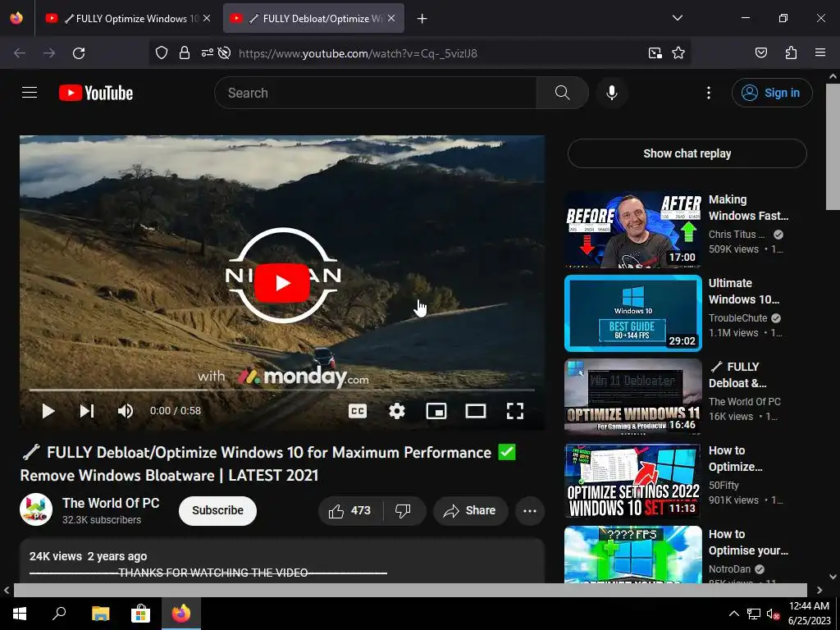Open tracking protection shield icon
Viewport: 840px width, 630px height.
162,52
